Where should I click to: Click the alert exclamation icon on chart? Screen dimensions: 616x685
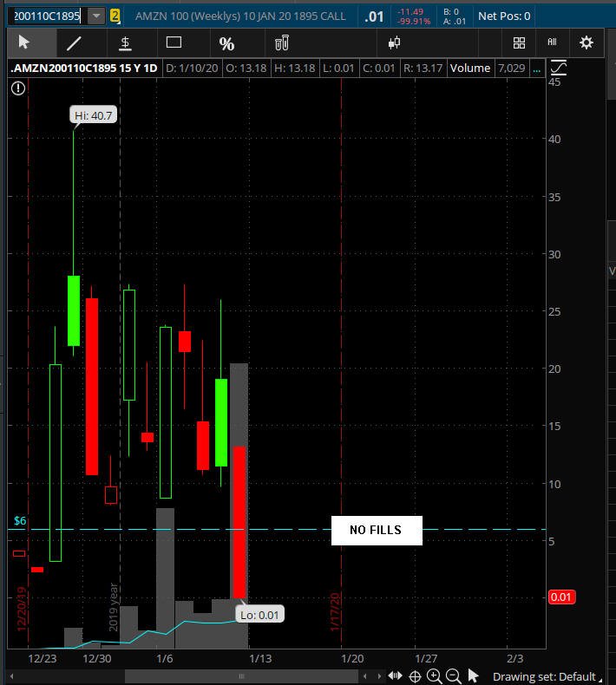18,88
